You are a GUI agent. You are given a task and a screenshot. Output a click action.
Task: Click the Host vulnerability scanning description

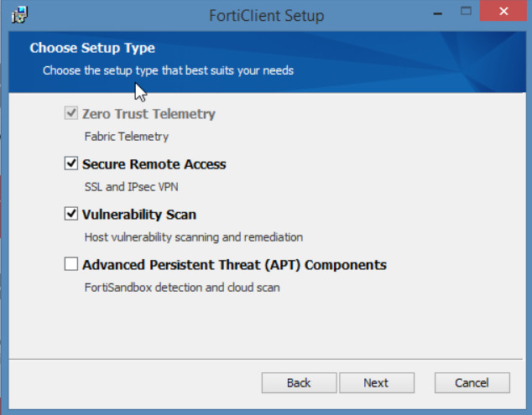tap(193, 237)
